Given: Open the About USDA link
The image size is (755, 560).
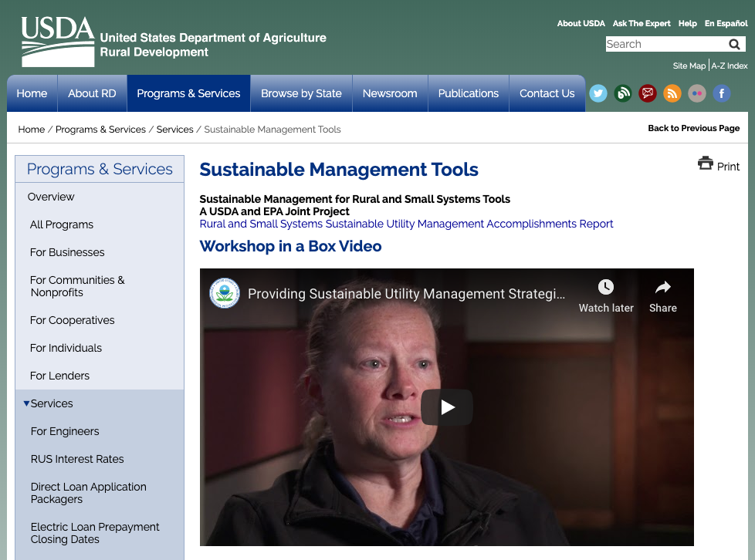Looking at the screenshot, I should (x=581, y=23).
